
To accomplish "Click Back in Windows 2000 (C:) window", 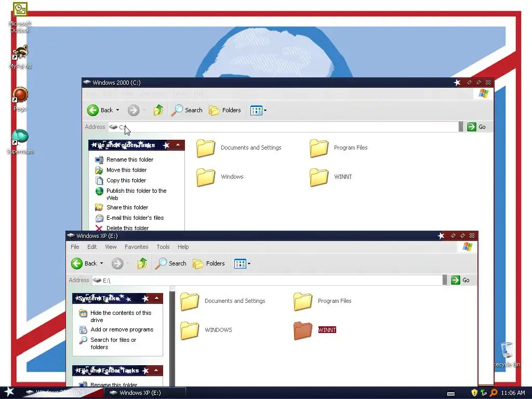I will (100, 110).
